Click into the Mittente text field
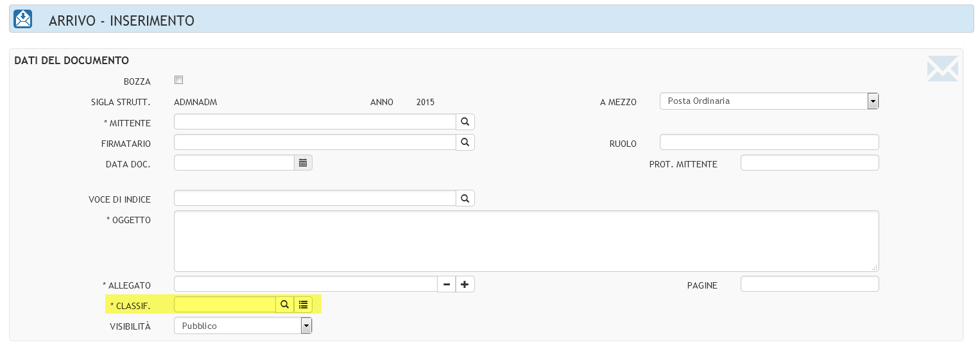The image size is (980, 345). click(x=315, y=122)
